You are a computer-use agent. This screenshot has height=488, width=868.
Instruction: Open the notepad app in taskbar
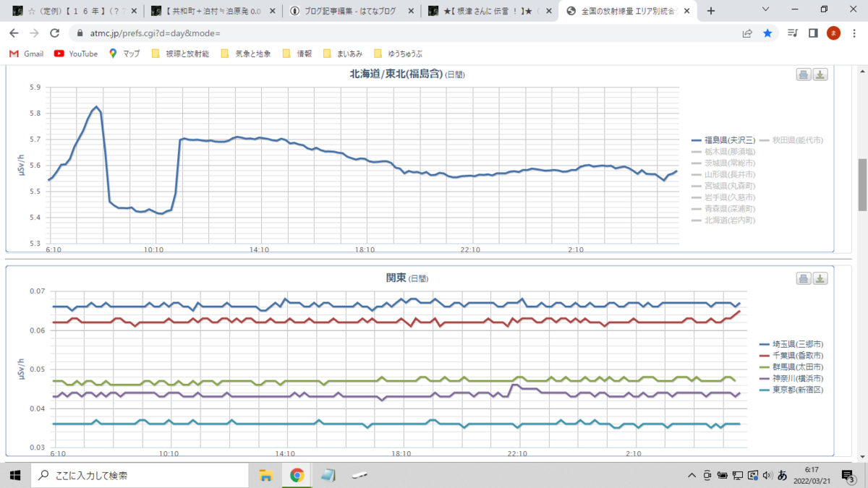coord(328,475)
